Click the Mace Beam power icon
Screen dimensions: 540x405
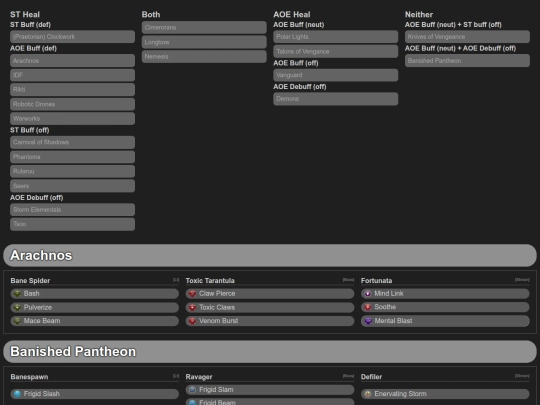pyautogui.click(x=17, y=321)
